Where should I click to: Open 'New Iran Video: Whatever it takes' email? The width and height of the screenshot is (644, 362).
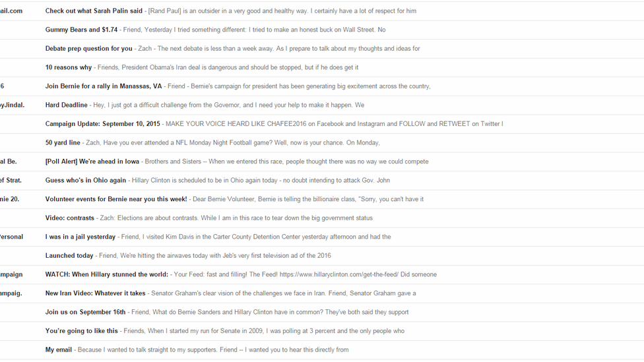pyautogui.click(x=322, y=293)
